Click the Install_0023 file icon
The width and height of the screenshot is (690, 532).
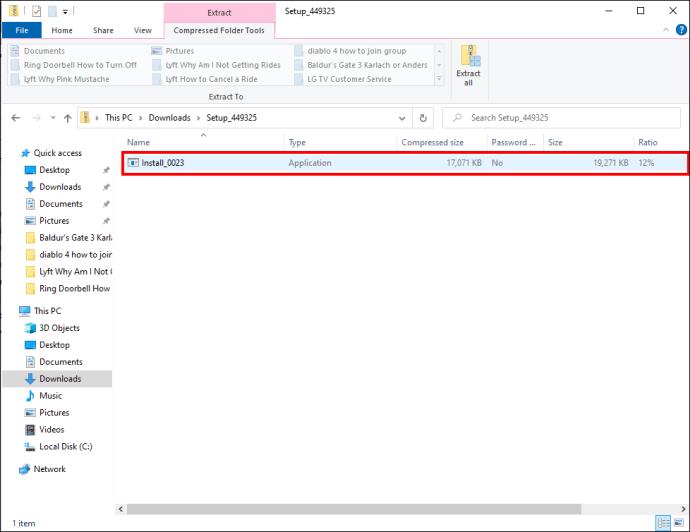[x=133, y=163]
